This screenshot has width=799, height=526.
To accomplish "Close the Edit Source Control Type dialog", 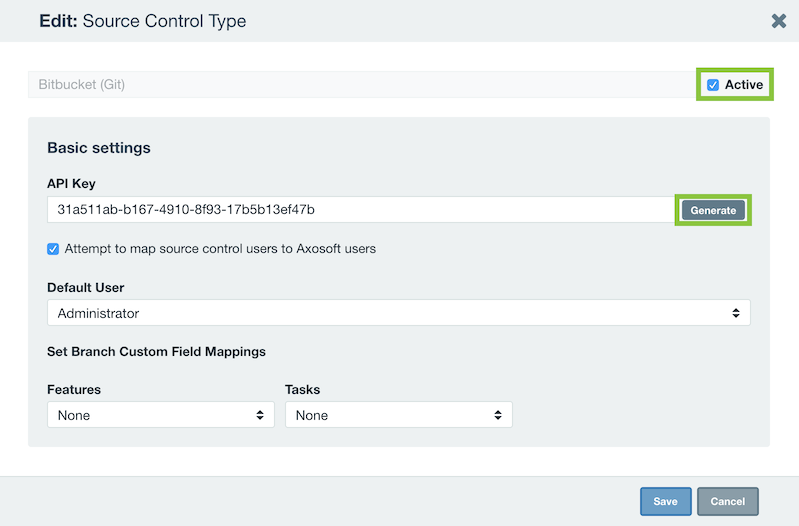I will point(779,21).
